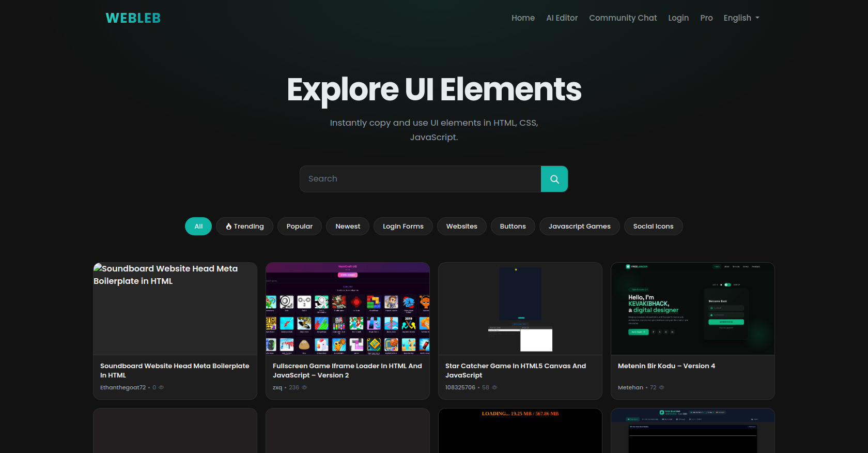Click views eye icon on Soundboard card
Image resolution: width=868 pixels, height=453 pixels.
(x=161, y=387)
